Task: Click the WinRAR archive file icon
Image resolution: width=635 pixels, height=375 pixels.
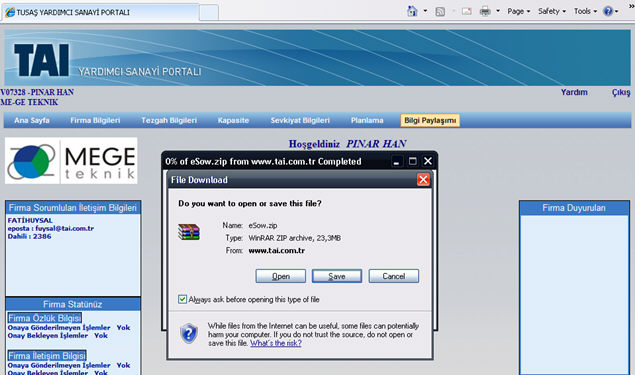Action: click(189, 232)
